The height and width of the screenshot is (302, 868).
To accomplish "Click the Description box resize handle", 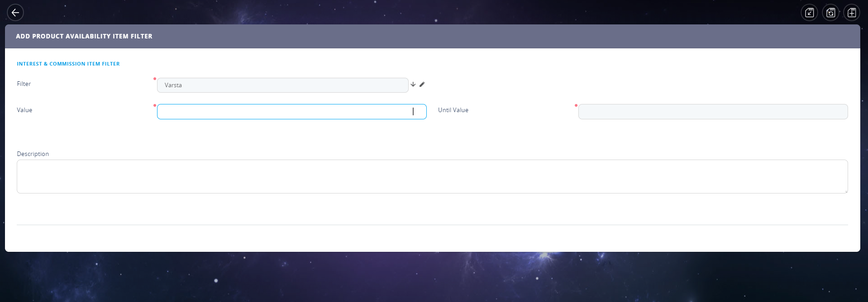I will coord(846,191).
